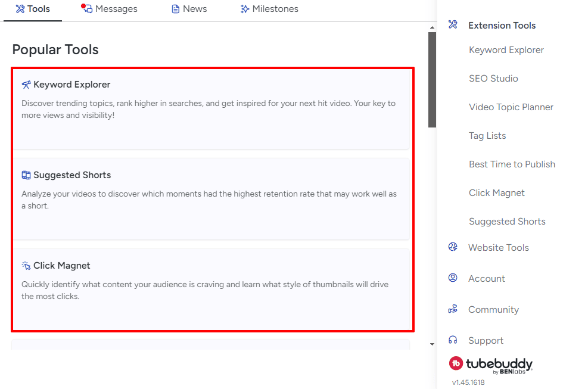Viewport: 588px width, 389px height.
Task: Open Video Topic Planner from sidebar
Action: point(511,107)
